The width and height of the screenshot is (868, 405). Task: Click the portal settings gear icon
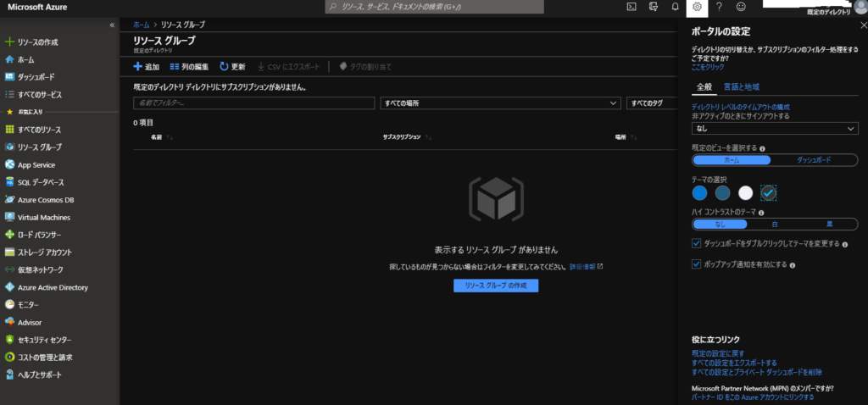(697, 7)
